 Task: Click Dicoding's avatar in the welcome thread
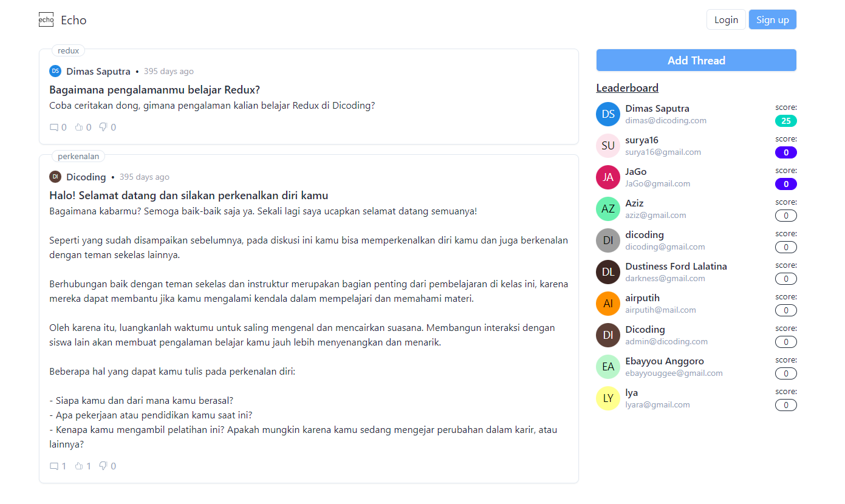[x=55, y=177]
